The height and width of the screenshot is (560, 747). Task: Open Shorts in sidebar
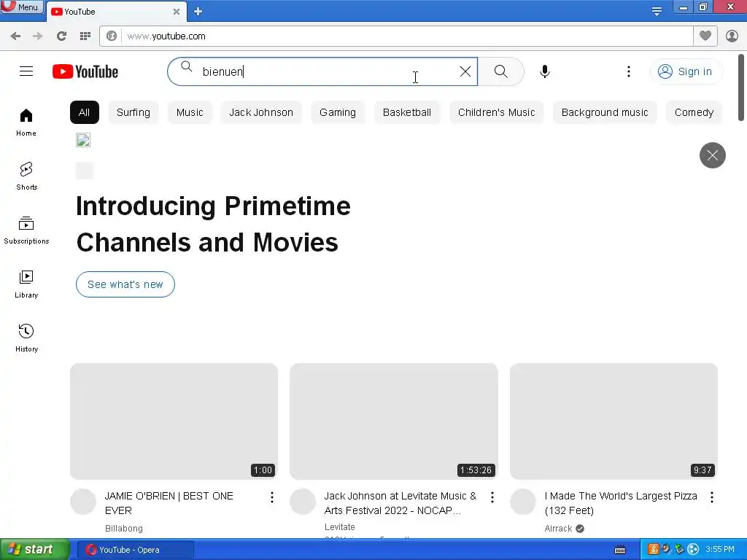click(26, 176)
